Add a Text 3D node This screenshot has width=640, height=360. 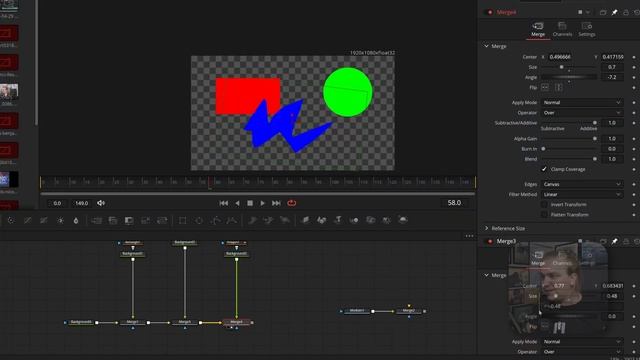pyautogui.click(x=338, y=220)
